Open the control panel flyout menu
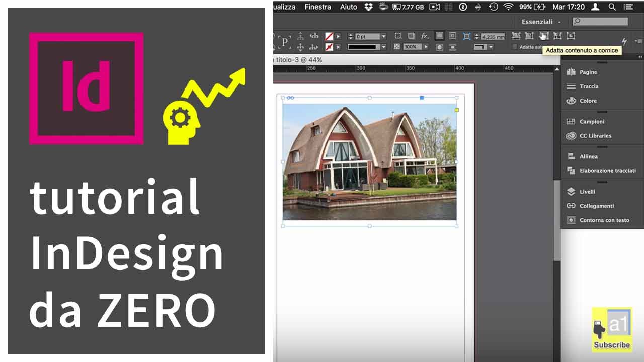This screenshot has width=644, height=362. [x=638, y=41]
